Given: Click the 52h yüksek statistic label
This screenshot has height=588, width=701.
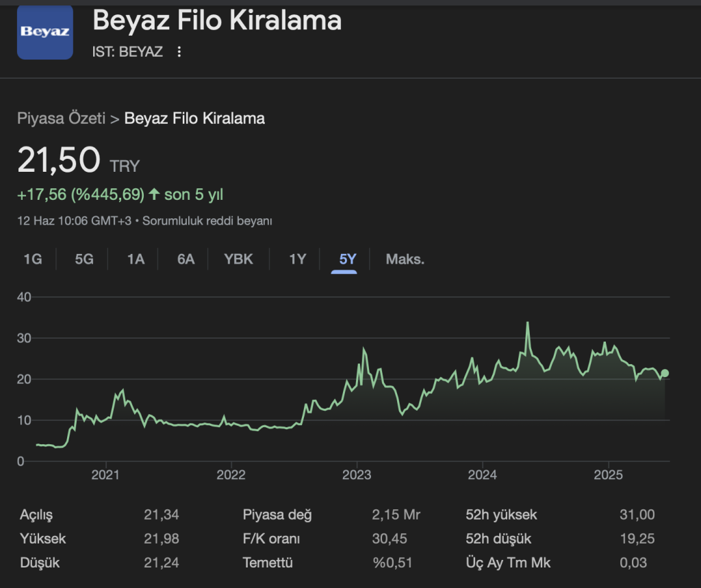Looking at the screenshot, I should coord(500,515).
